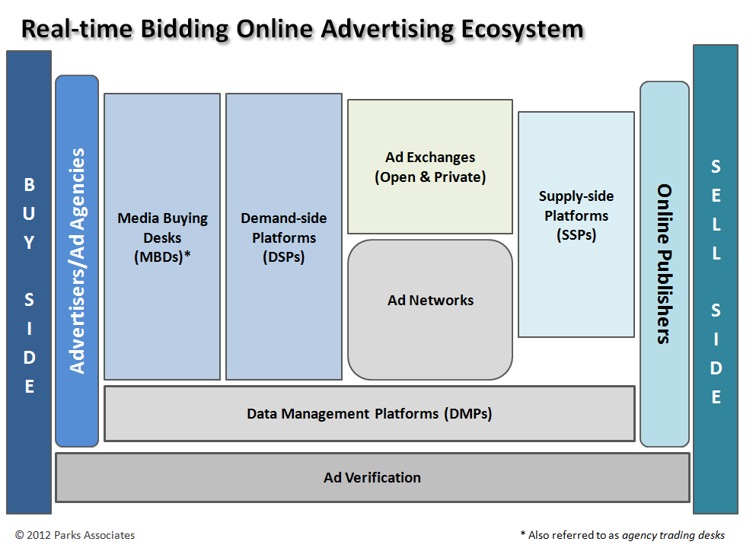Select the BUY SIDE vertical bar
Screen dimensions: 756x551
coord(29,282)
